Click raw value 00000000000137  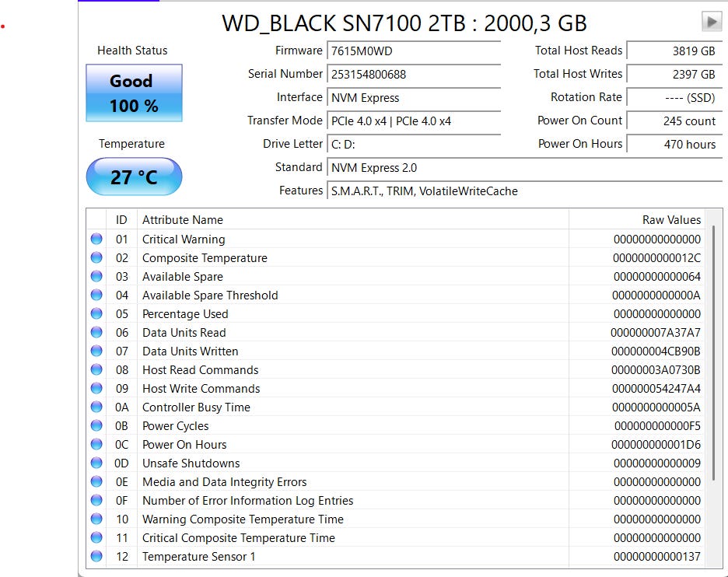[x=657, y=556]
